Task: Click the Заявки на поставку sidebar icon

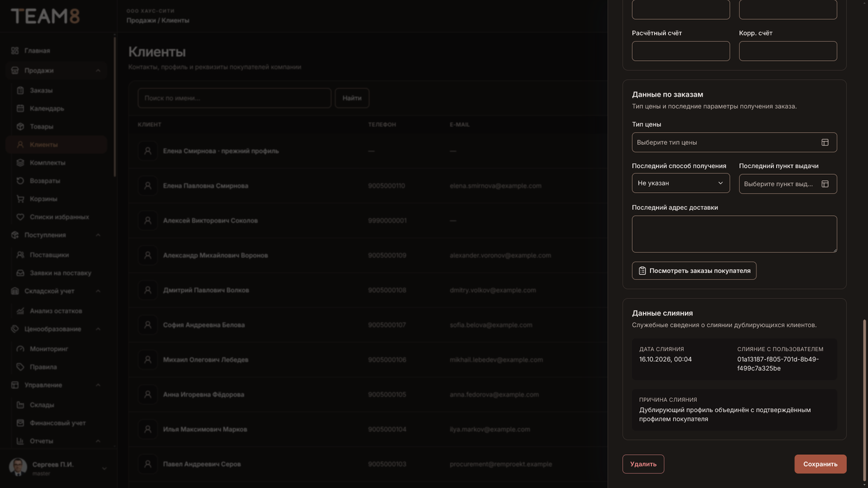Action: tap(20, 273)
